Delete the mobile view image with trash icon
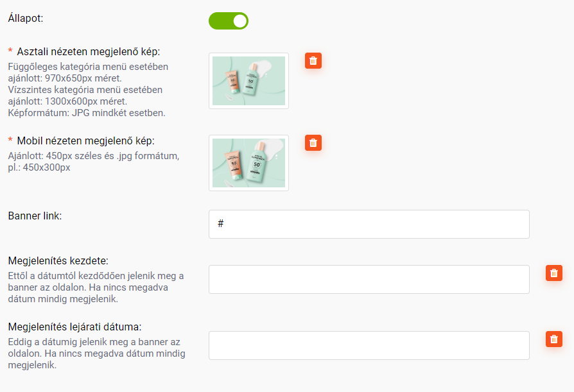This screenshot has height=392, width=574. [x=313, y=142]
